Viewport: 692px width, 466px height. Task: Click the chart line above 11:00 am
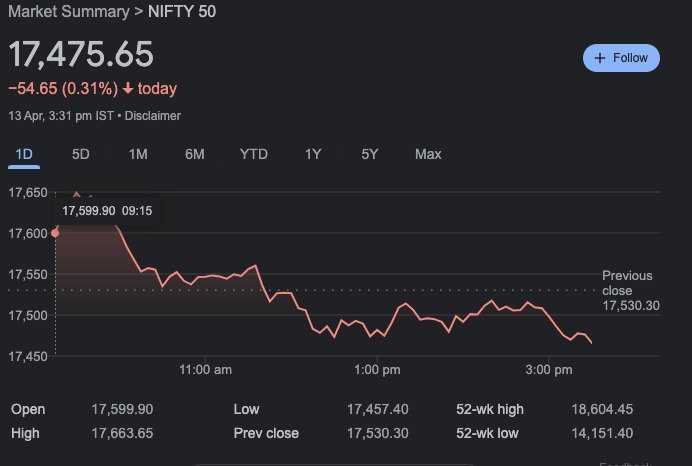[205, 276]
